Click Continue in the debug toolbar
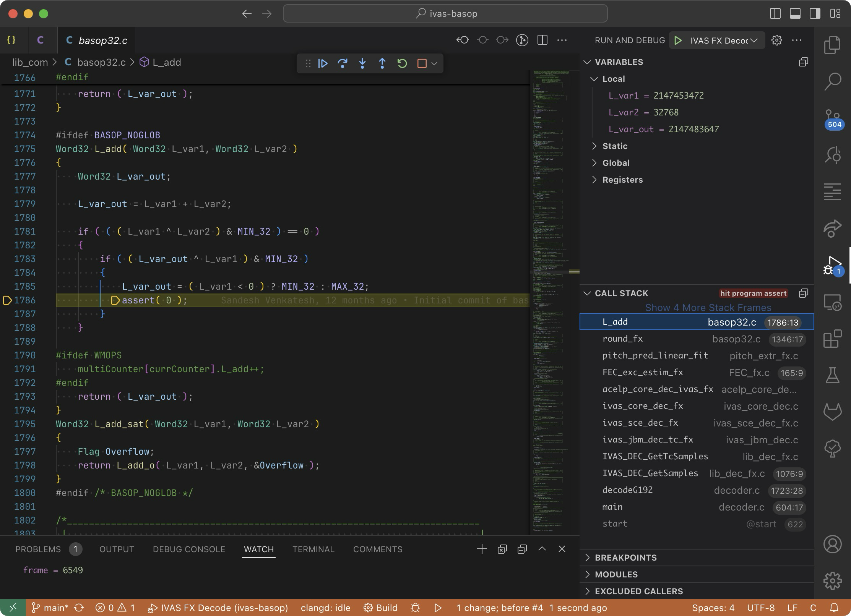The image size is (851, 616). point(323,63)
